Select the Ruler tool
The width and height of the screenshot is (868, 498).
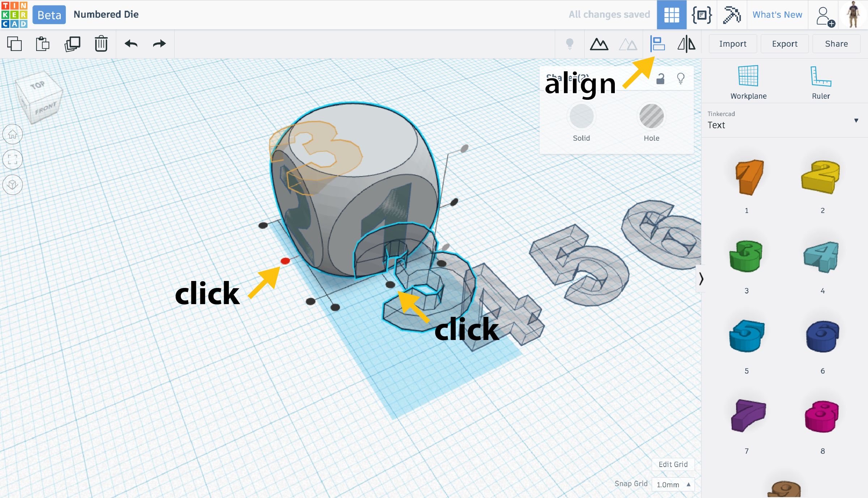(821, 82)
